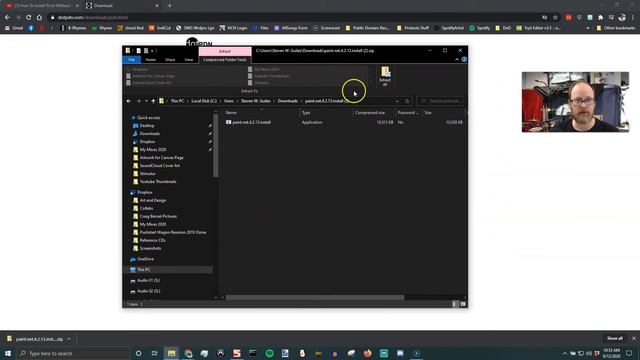The image size is (640, 360).
Task: Click 'Local Disk (C:)' in the breadcrumb
Action: coord(204,101)
